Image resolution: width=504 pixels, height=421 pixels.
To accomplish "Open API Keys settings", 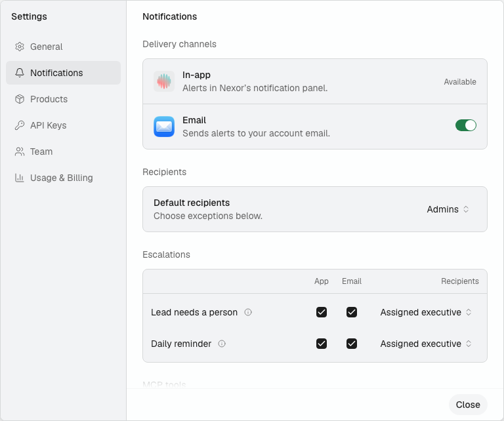I will [63, 125].
